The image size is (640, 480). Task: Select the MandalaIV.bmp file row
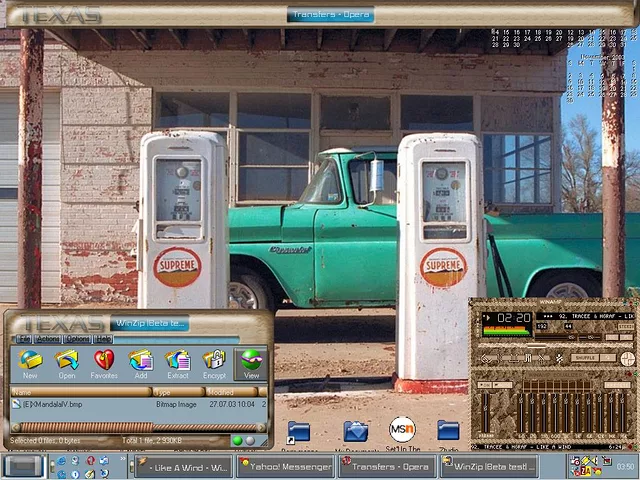tap(50, 405)
